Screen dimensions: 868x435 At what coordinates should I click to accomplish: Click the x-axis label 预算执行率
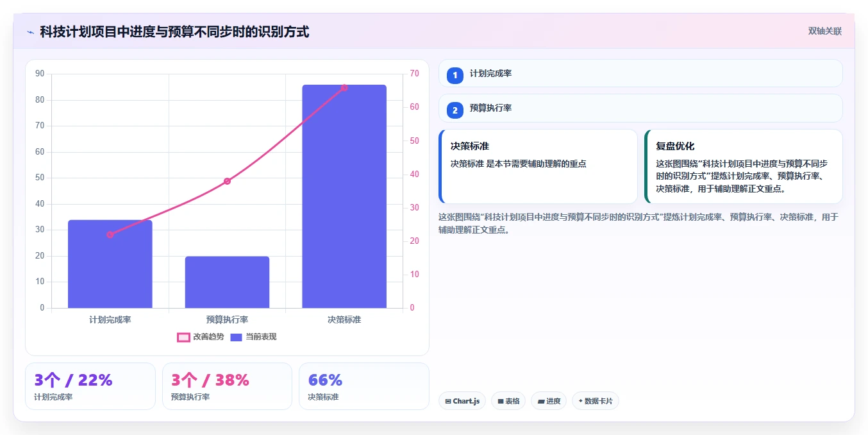[x=227, y=320]
